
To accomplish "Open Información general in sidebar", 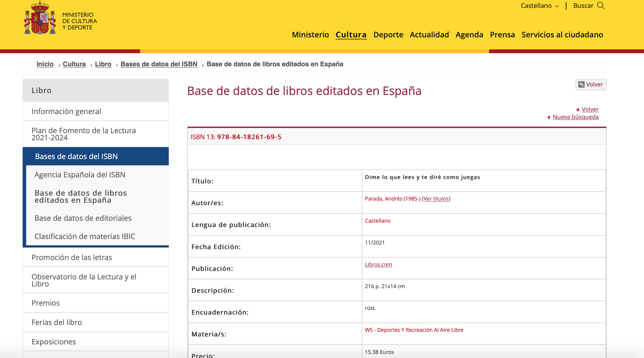I will pyautogui.click(x=66, y=111).
